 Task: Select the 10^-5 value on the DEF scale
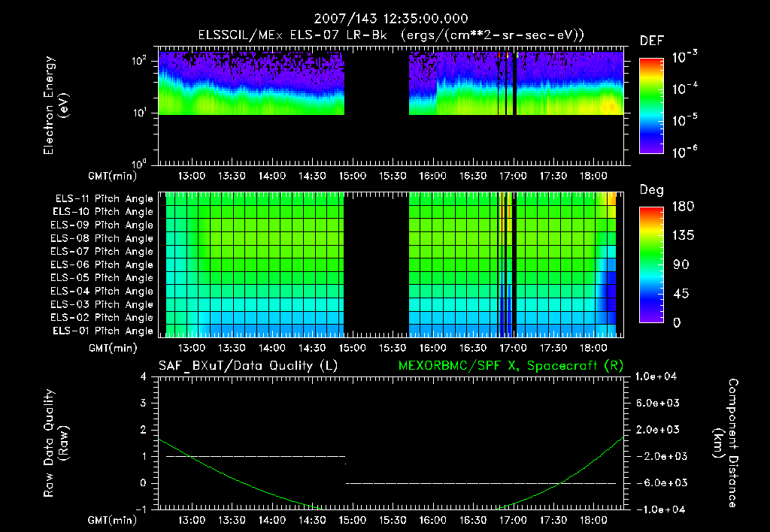(684, 120)
